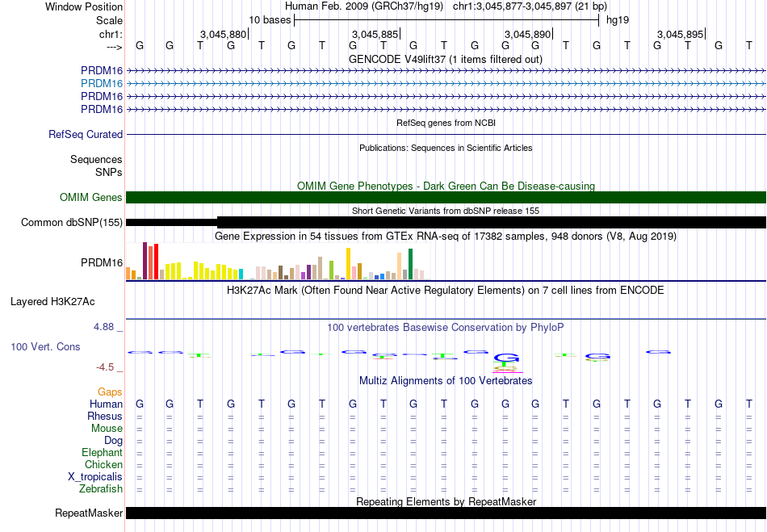Image resolution: width=767 pixels, height=532 pixels.
Task: Click the RefSeq Curated track label
Action: [86, 134]
